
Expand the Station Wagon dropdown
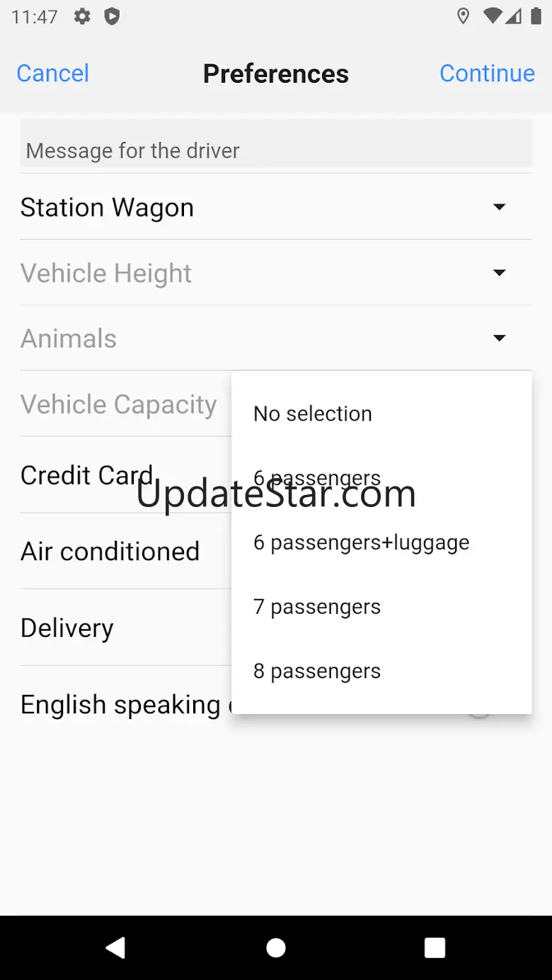pyautogui.click(x=499, y=207)
